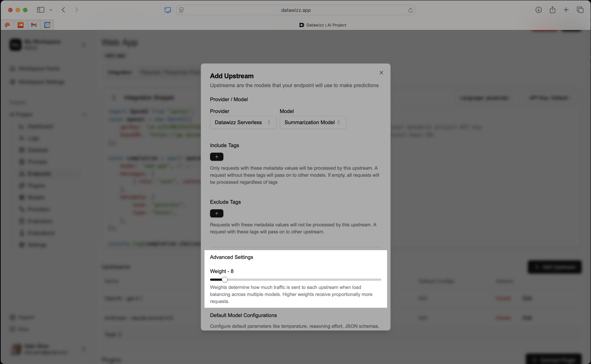This screenshot has height=364, width=591.
Task: Add an Exclude Tags entry
Action: (217, 213)
